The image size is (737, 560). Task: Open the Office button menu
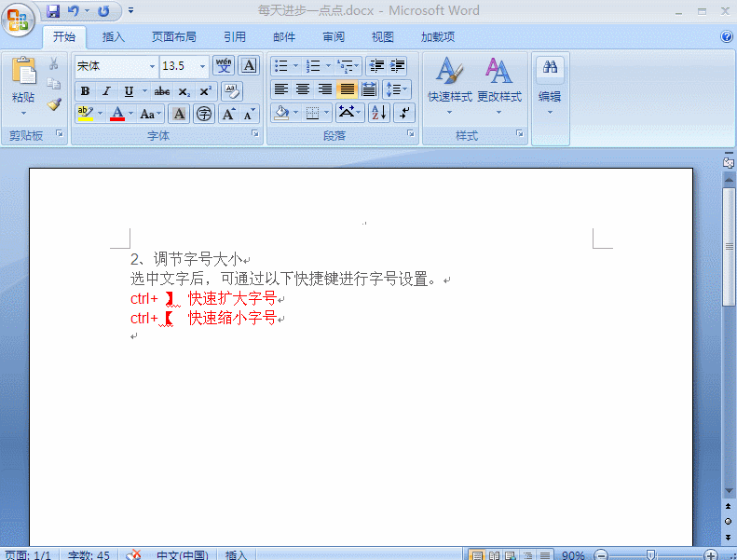(19, 20)
